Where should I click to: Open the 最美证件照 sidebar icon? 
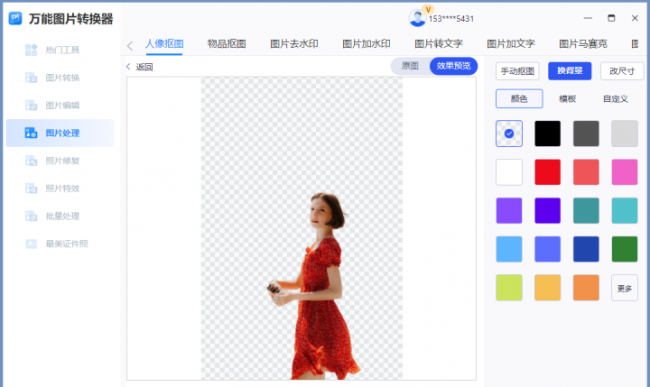[x=31, y=244]
